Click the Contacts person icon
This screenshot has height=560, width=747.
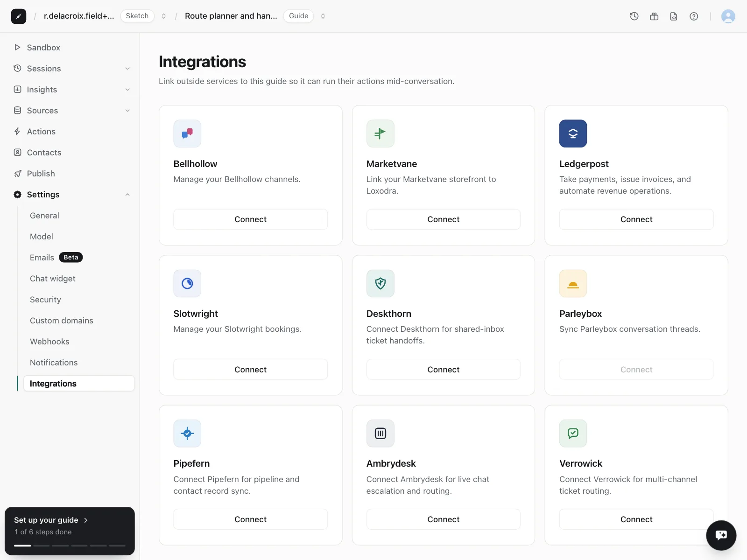[x=17, y=152]
